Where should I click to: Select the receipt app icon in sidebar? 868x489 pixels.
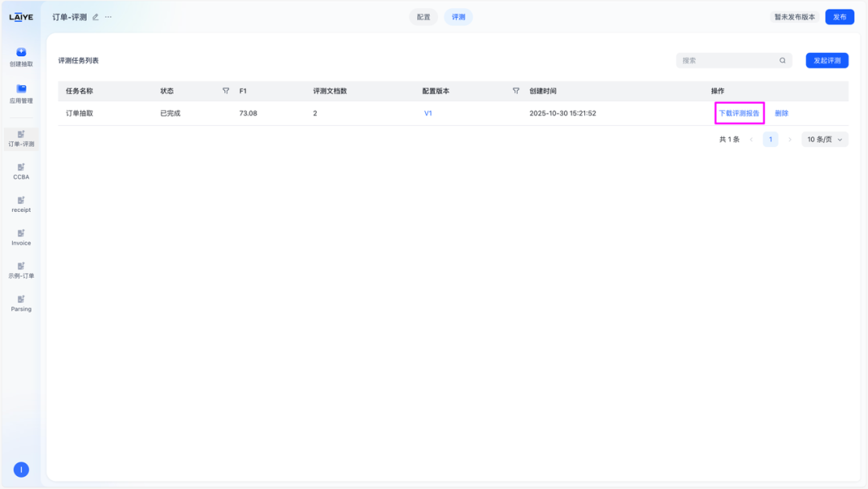tap(20, 203)
